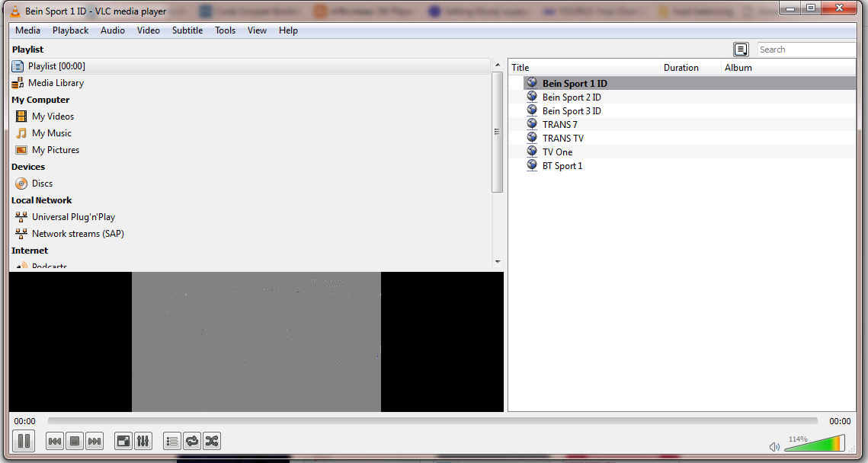Skip to previous media in playlist

point(55,441)
